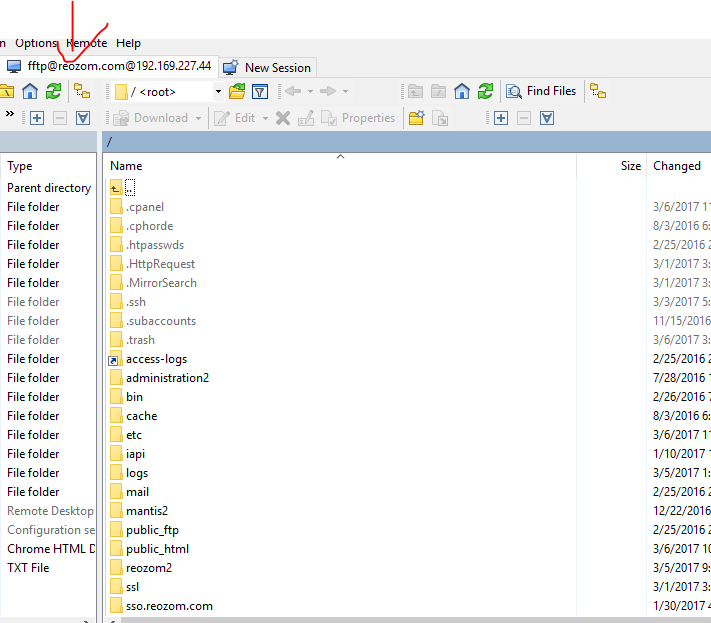Click the Delete X icon in toolbar

point(283,118)
